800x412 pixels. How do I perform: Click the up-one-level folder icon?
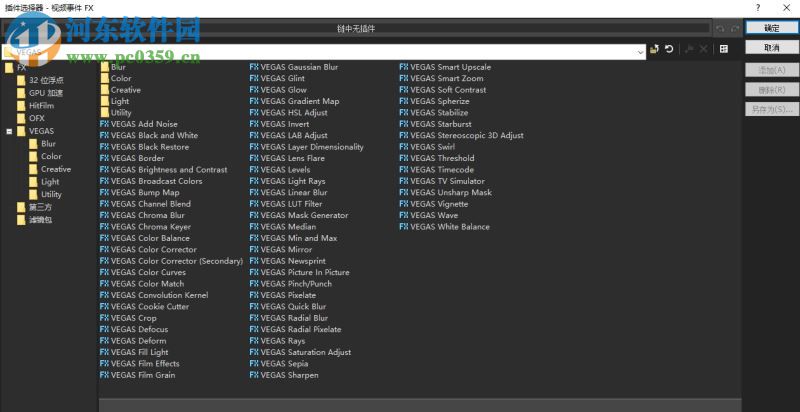pos(655,49)
